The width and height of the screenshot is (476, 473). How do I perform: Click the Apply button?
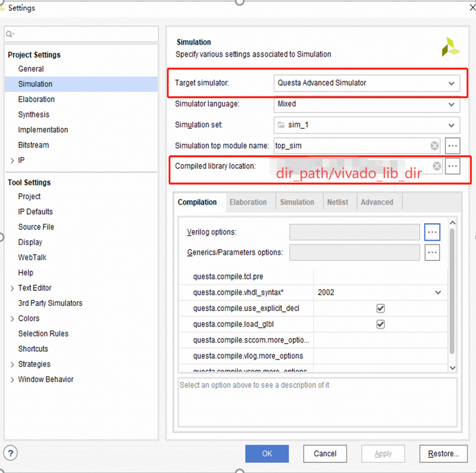tap(383, 454)
